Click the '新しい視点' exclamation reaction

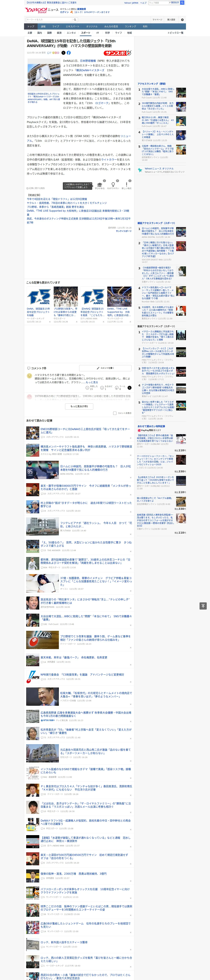[127, 185]
